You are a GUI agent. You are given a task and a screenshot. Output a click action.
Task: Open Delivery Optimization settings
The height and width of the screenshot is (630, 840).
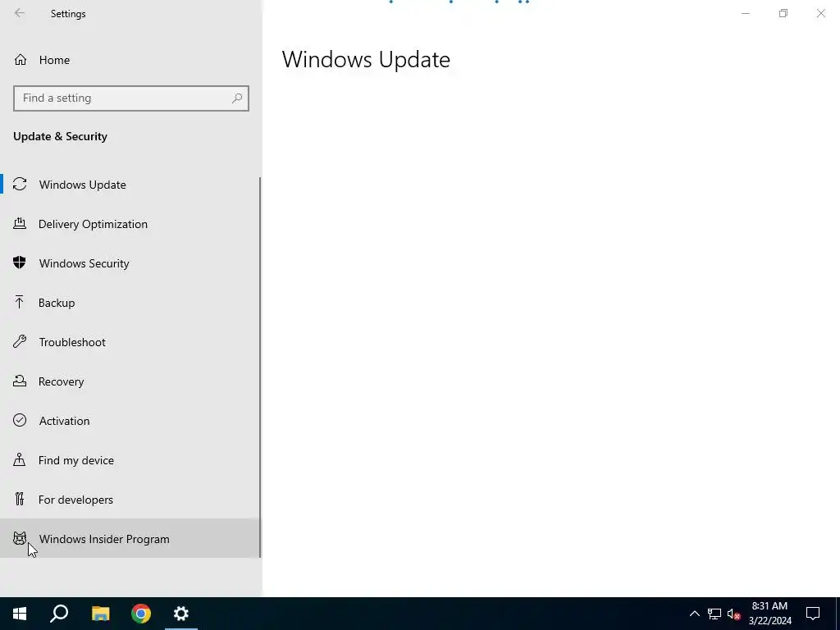click(130, 224)
